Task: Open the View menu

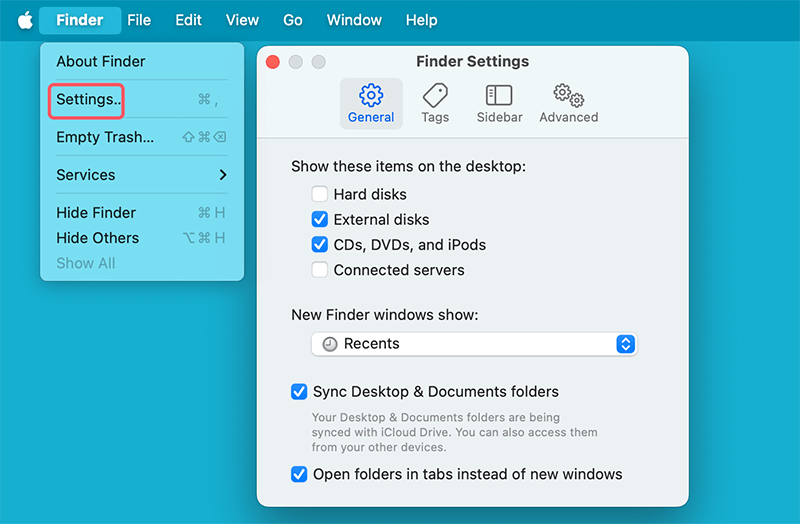Action: pos(242,20)
